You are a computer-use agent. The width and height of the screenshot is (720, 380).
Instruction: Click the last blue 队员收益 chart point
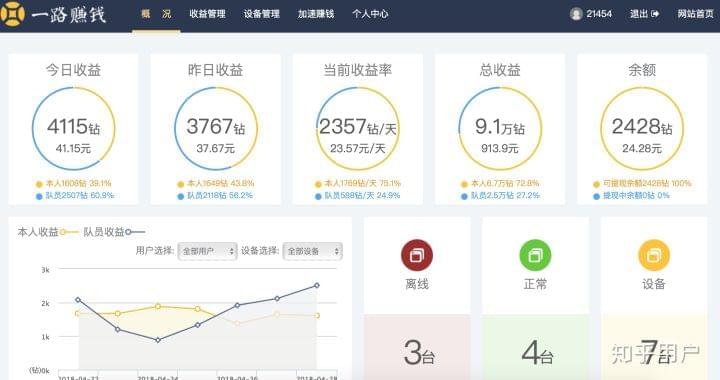click(x=317, y=285)
